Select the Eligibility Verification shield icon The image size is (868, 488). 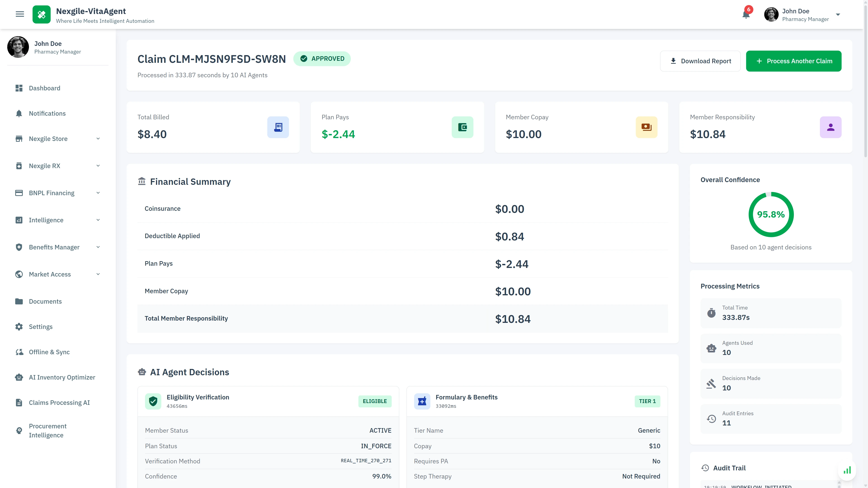(153, 401)
